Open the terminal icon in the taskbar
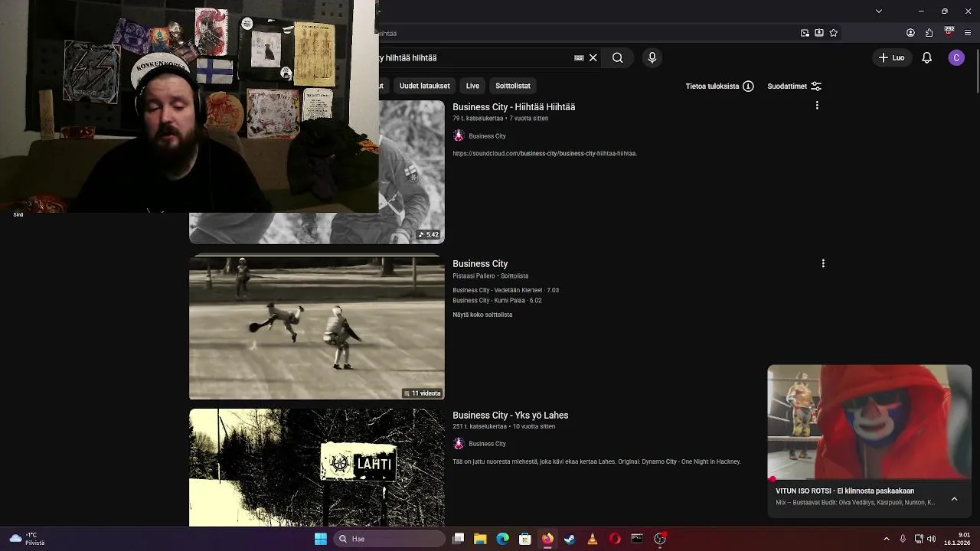This screenshot has height=551, width=980. click(x=637, y=539)
